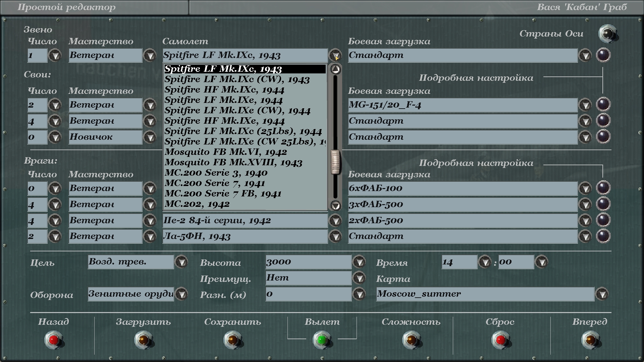The height and width of the screenshot is (362, 644).
Task: Expand the Цель target type dropdown
Action: pos(181,262)
